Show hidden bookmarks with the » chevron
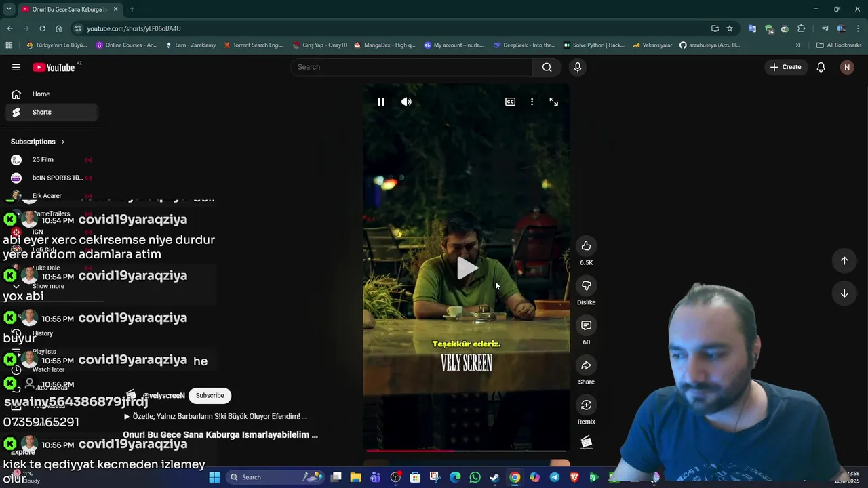 tap(798, 45)
